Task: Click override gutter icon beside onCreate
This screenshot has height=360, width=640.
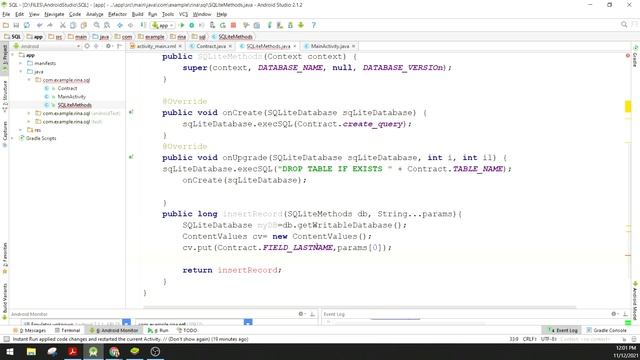Action: 131,112
